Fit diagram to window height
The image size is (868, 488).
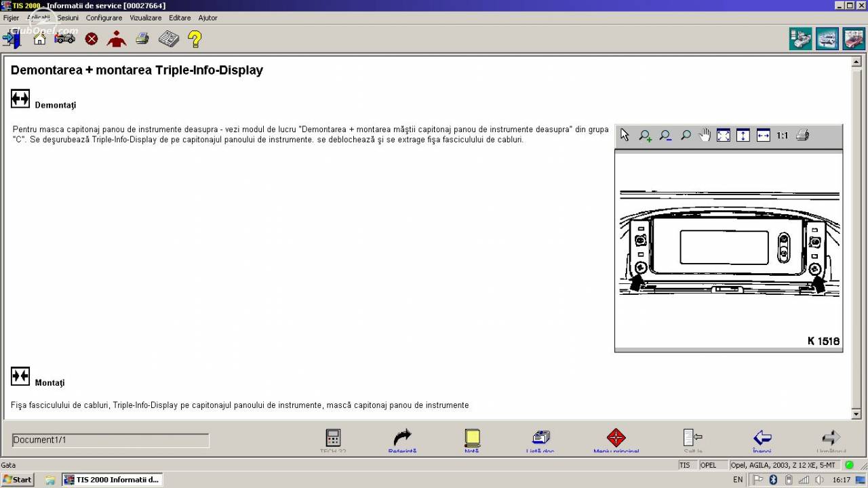[x=743, y=136]
